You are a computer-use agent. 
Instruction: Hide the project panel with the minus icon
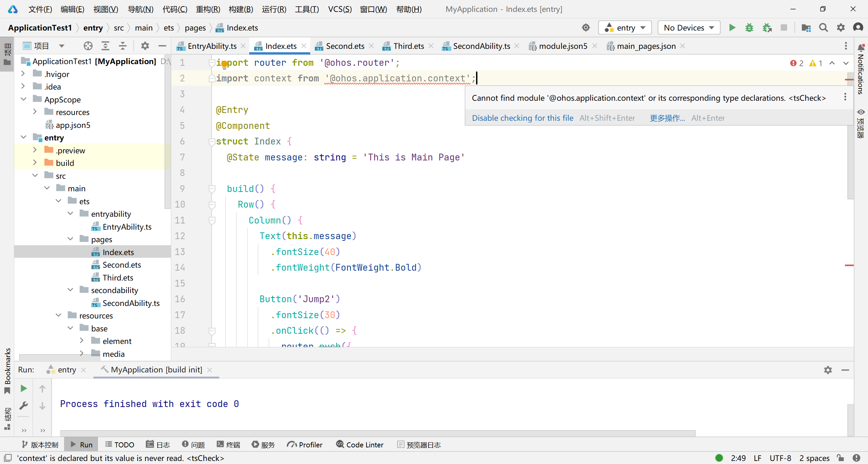(162, 46)
